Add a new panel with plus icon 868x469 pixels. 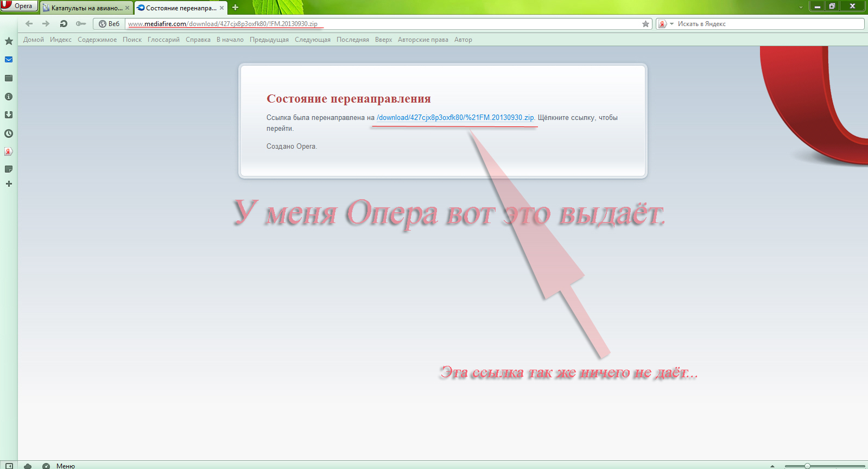click(x=9, y=184)
